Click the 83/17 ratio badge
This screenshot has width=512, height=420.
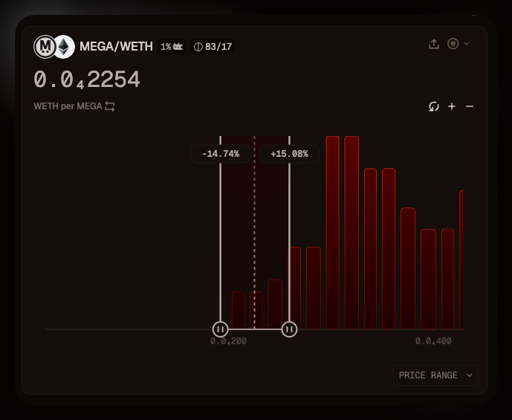(213, 47)
